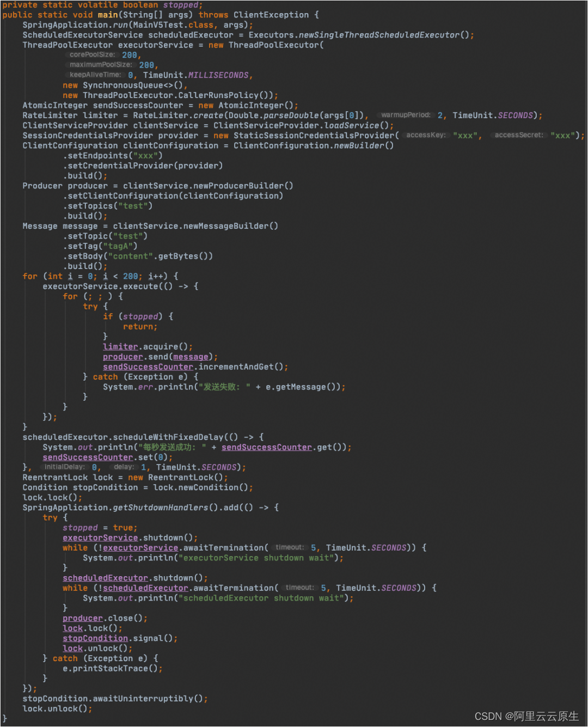Click the 'if (stopped)' condition
588x727 pixels.
pos(133,317)
